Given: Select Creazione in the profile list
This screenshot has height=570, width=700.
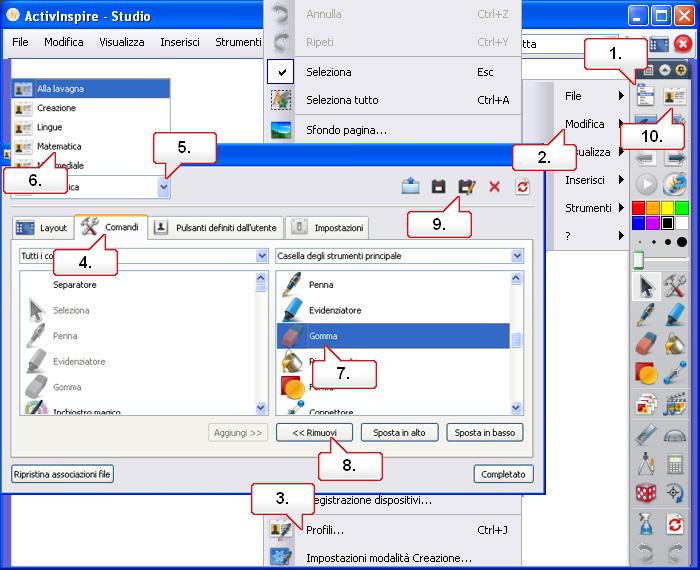Looking at the screenshot, I should point(91,108).
